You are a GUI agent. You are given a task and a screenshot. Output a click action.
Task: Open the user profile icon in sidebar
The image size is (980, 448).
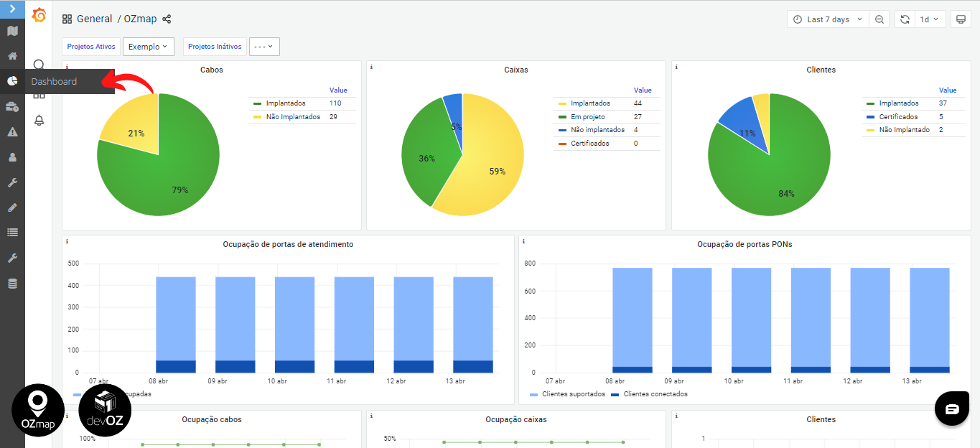(12, 157)
